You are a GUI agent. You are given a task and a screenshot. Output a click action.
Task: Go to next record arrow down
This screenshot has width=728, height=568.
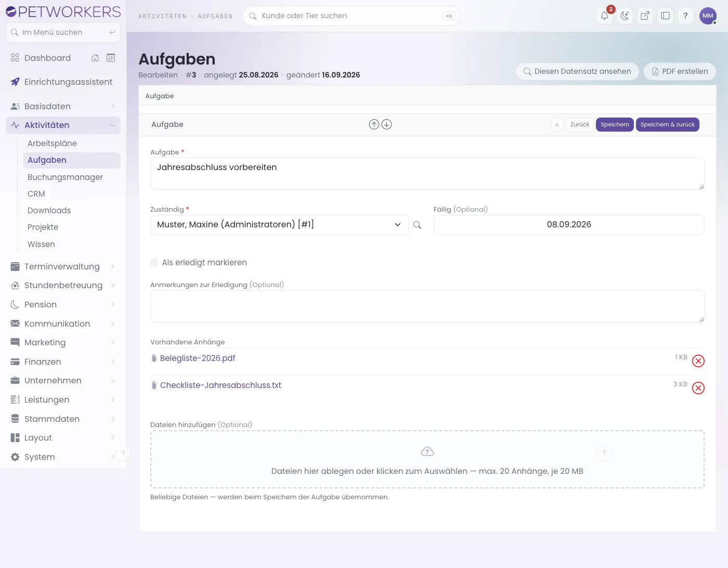[386, 124]
